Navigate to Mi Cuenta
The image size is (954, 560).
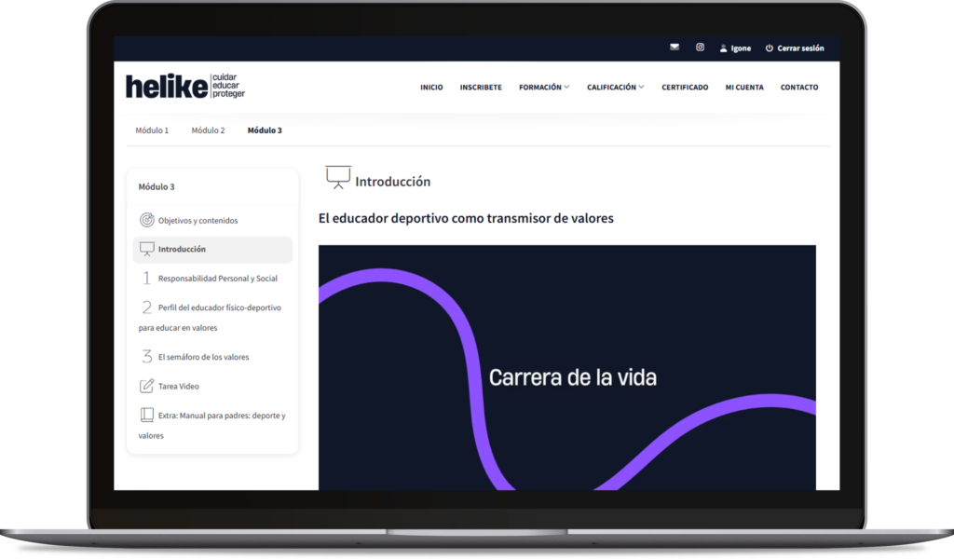pyautogui.click(x=744, y=88)
